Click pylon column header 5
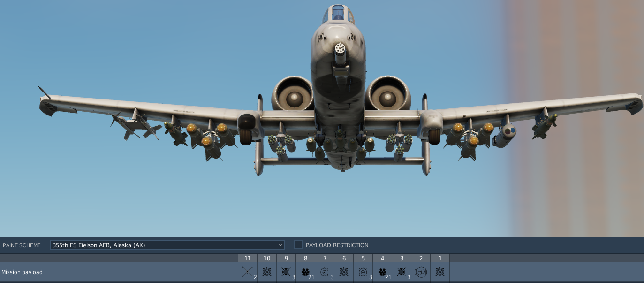 tap(363, 258)
